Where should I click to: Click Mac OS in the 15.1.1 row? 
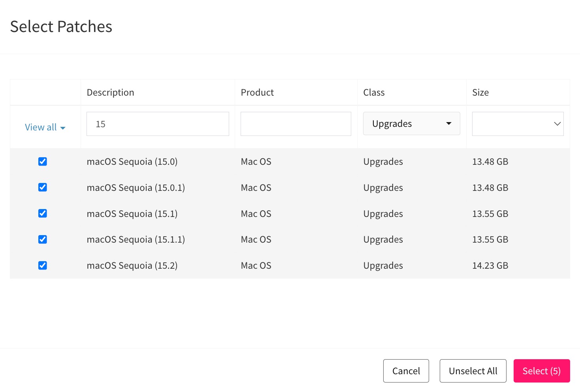(x=256, y=239)
